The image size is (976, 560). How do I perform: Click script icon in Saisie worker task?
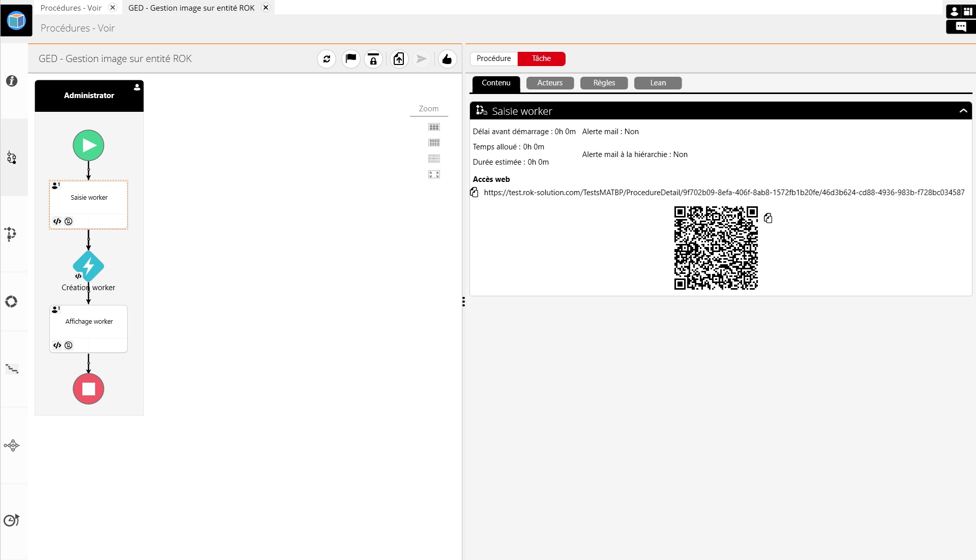tap(57, 221)
